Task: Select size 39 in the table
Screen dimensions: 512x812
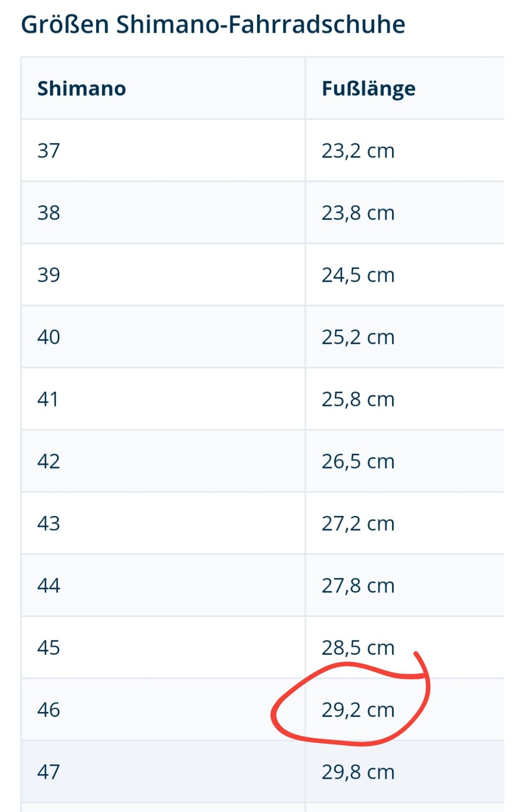Action: (x=49, y=275)
